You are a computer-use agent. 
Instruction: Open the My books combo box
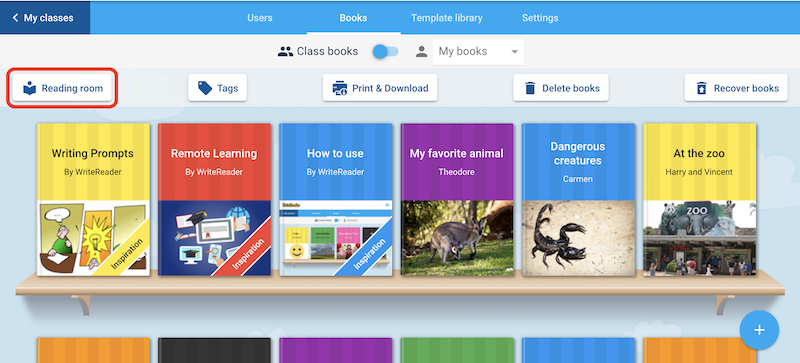478,52
